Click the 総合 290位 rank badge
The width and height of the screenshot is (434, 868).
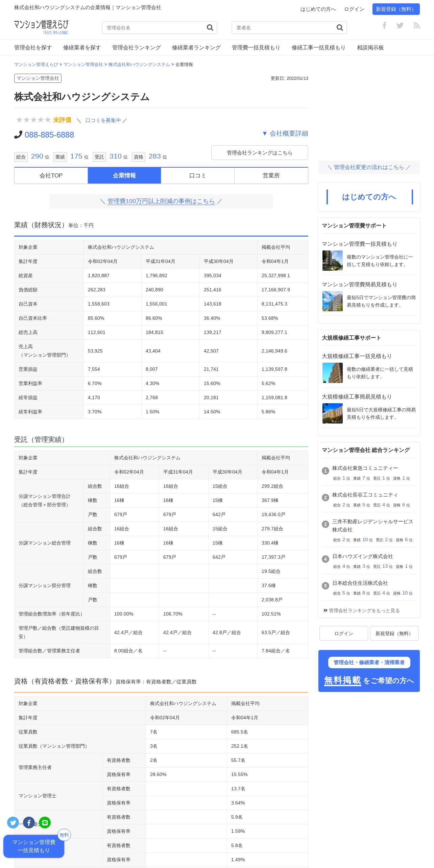point(32,156)
